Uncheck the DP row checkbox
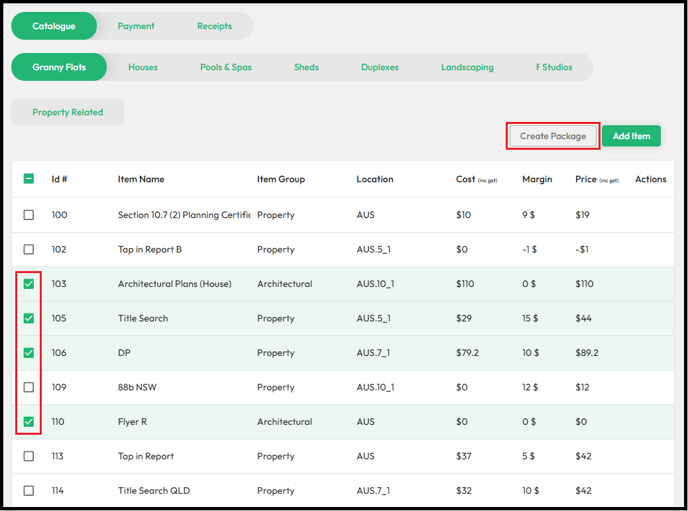The height and width of the screenshot is (511, 688). click(x=29, y=353)
